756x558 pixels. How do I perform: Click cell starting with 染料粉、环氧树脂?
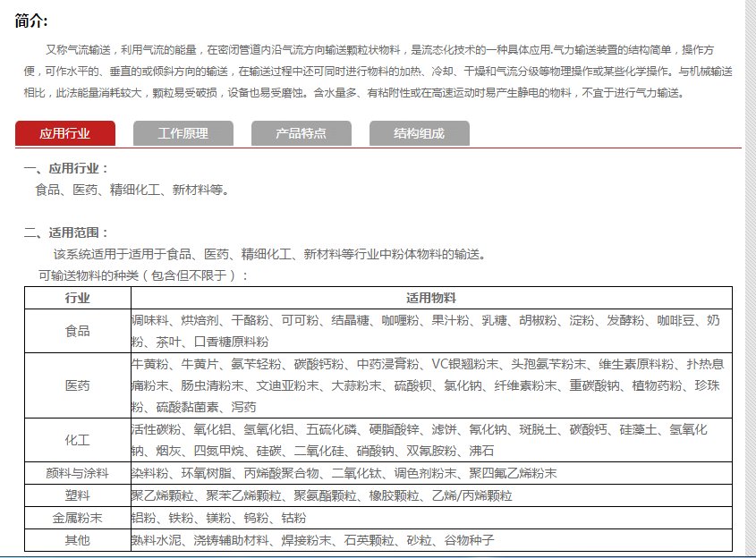pyautogui.click(x=431, y=473)
